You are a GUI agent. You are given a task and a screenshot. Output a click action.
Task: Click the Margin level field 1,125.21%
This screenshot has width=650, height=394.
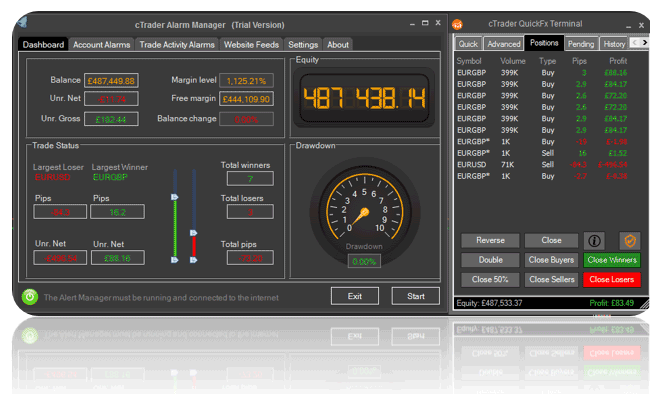[x=246, y=80]
